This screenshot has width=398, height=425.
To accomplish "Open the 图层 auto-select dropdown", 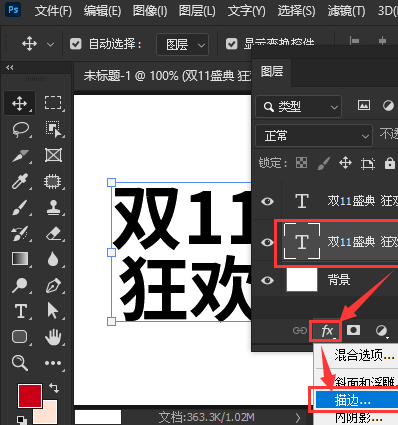I will [183, 44].
